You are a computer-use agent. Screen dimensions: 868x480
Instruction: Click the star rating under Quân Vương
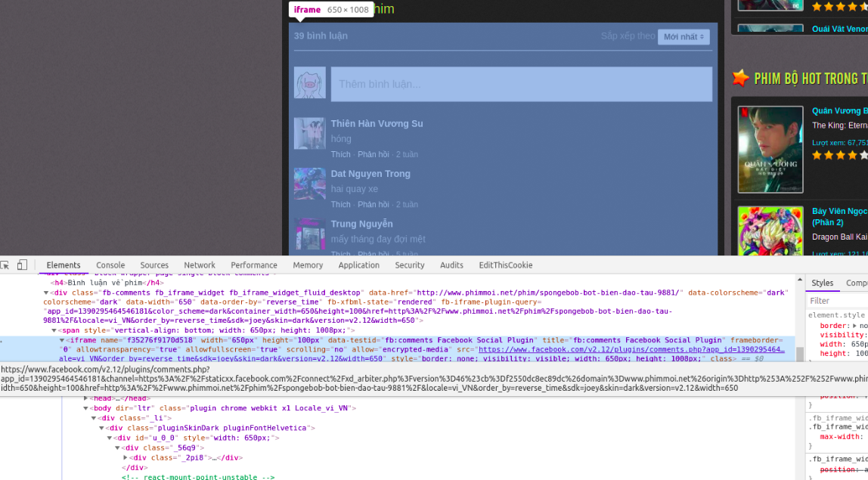[x=840, y=155]
